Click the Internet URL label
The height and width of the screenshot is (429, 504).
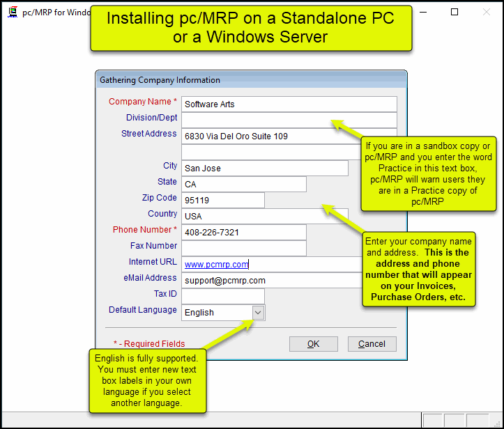tap(153, 262)
